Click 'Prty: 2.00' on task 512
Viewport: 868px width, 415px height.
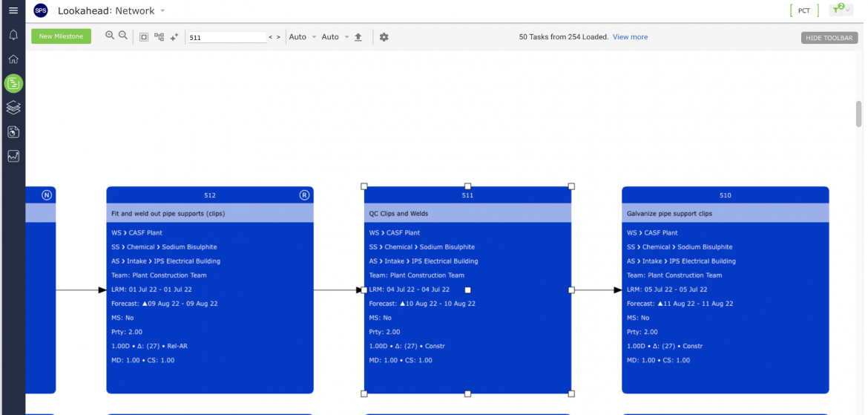tap(127, 332)
